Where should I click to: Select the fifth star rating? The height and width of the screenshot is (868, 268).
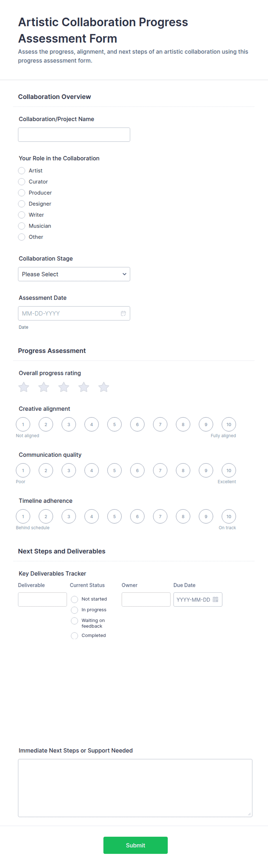104,387
